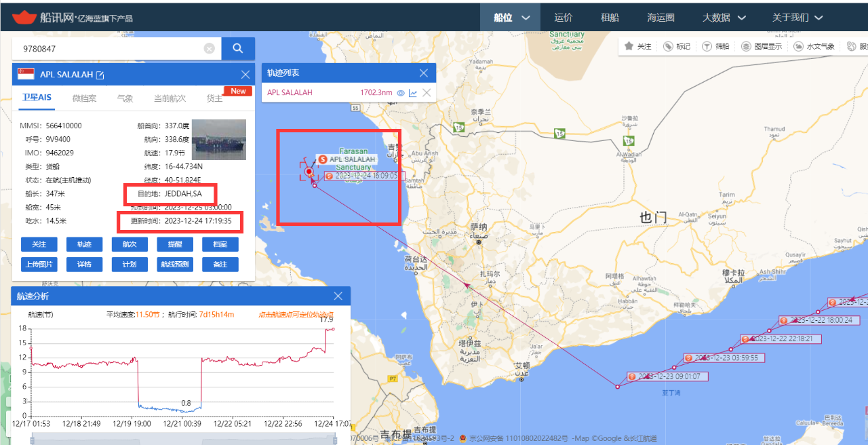Click the edit icon beside APL SALALAH

coord(100,75)
